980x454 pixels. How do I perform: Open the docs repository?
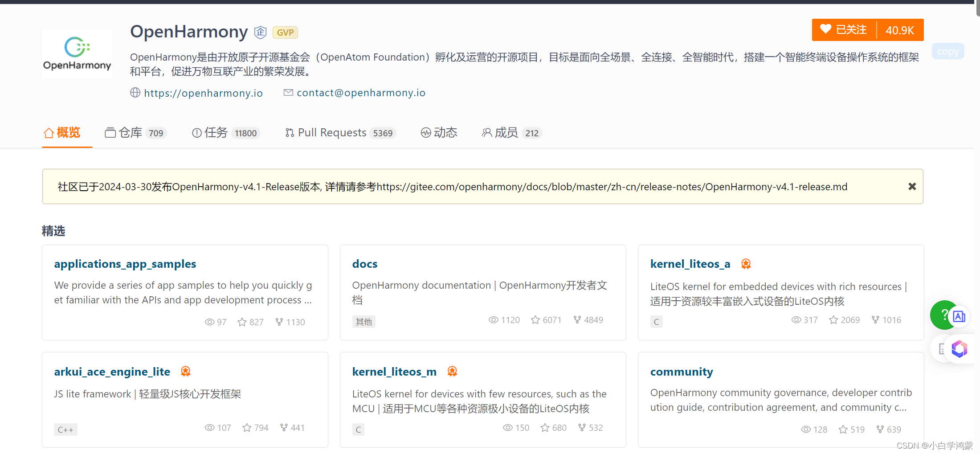pyautogui.click(x=365, y=264)
